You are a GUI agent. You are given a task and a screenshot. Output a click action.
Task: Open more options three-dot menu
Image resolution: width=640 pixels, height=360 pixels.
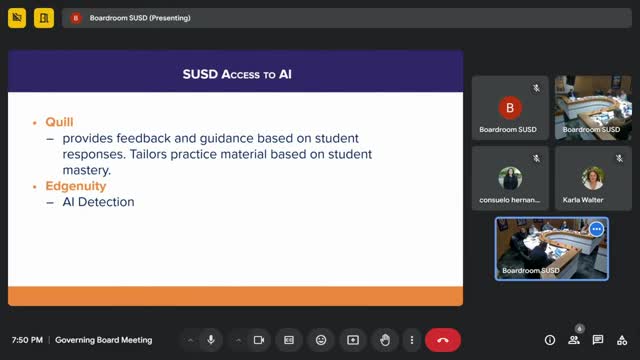412,340
